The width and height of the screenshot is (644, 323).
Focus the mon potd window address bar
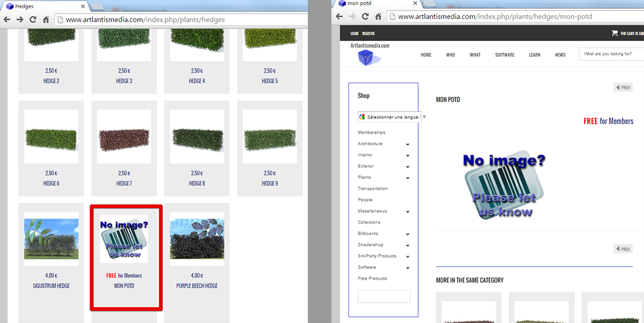[x=516, y=16]
